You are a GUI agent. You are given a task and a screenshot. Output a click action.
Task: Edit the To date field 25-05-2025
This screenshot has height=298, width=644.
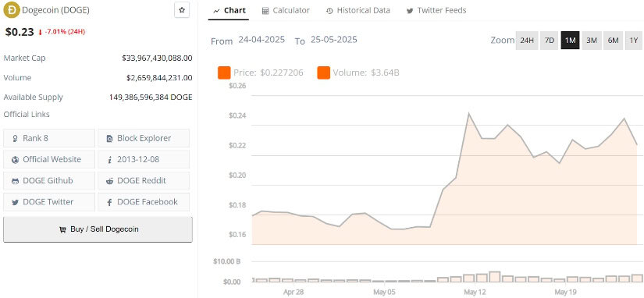tap(334, 40)
